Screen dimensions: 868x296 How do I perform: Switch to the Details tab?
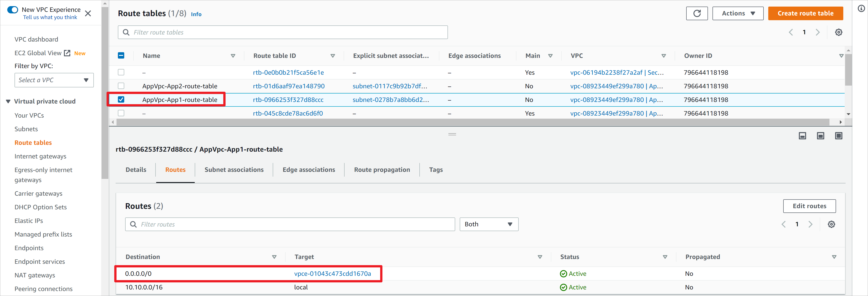click(x=136, y=170)
